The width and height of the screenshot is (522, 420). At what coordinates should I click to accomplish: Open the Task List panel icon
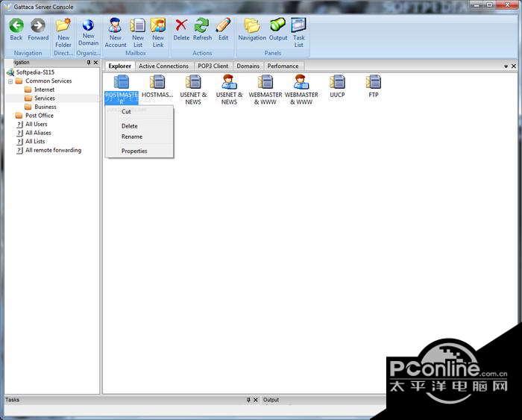(x=298, y=25)
